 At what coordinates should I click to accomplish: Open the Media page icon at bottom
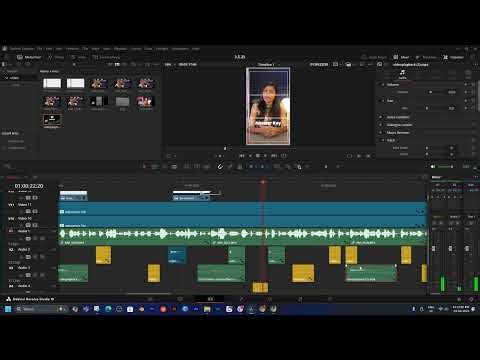pyautogui.click(x=150, y=299)
